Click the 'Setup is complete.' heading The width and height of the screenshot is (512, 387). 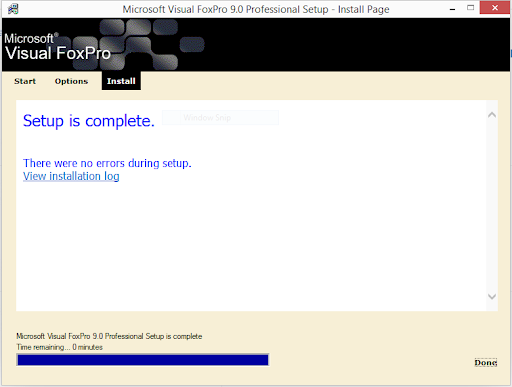click(x=89, y=121)
